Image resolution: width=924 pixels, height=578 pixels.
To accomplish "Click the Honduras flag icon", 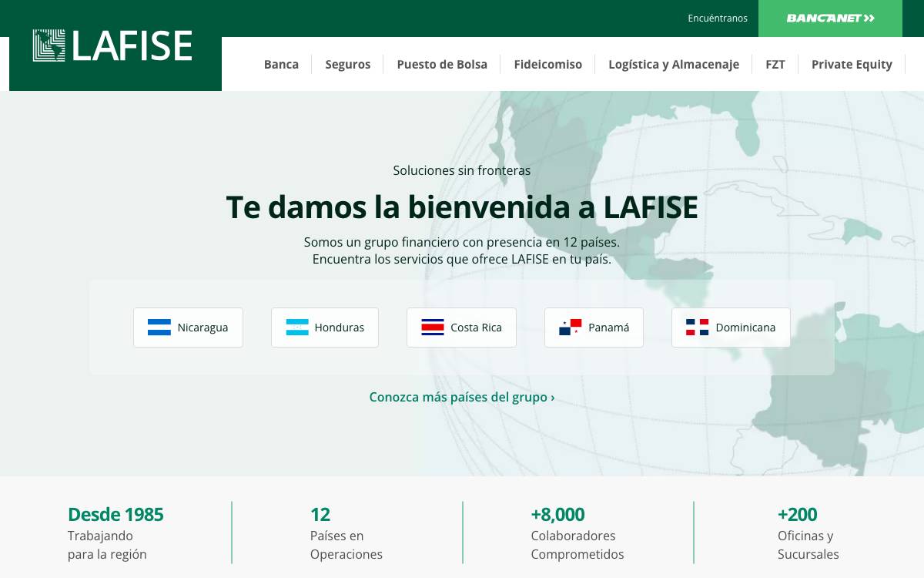I will [297, 328].
